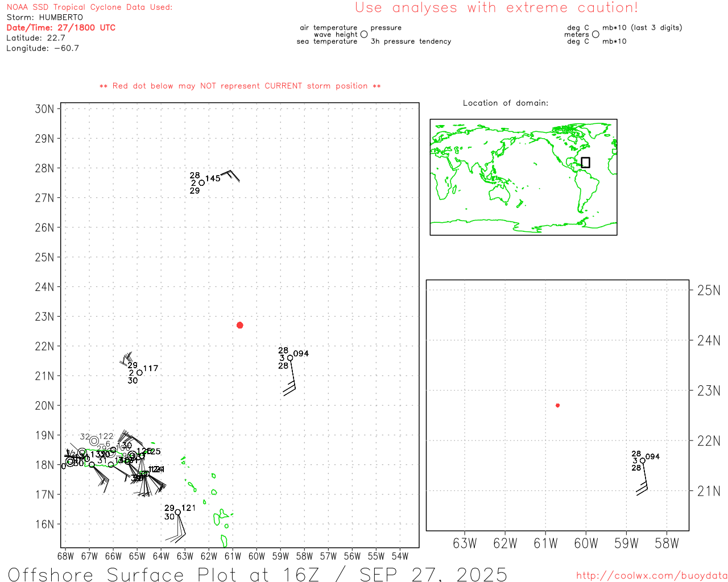Viewport: 728px width, 582px height.
Task: Click the 'wave height' legend label
Action: (x=336, y=35)
